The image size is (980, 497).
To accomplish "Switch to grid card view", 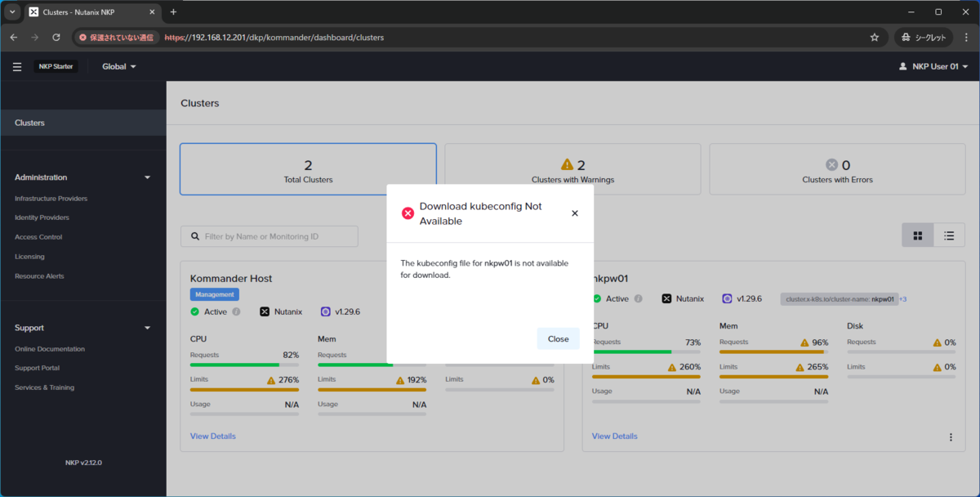I will click(918, 235).
